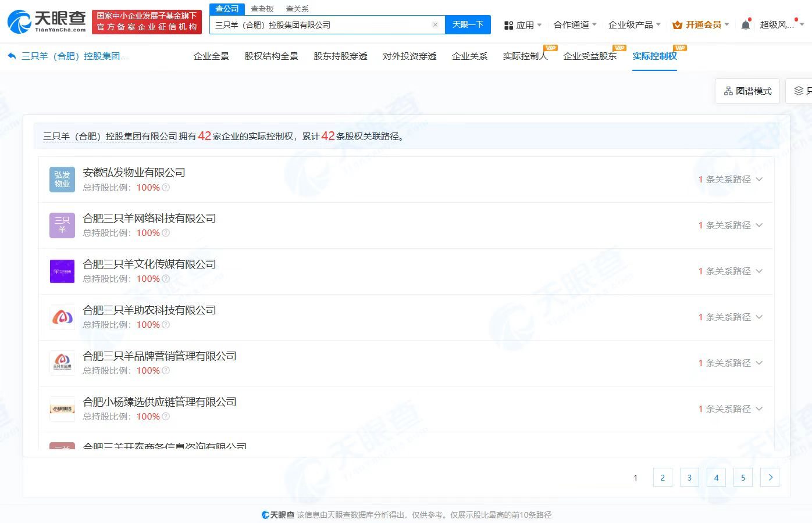
Task: 点击顶部通知铃铛图标
Action: pos(745,24)
